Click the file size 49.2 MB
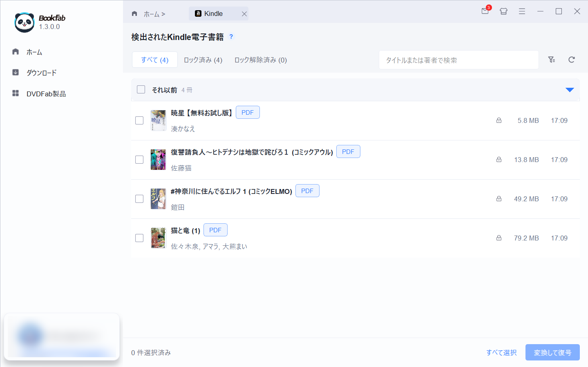 [x=526, y=199]
